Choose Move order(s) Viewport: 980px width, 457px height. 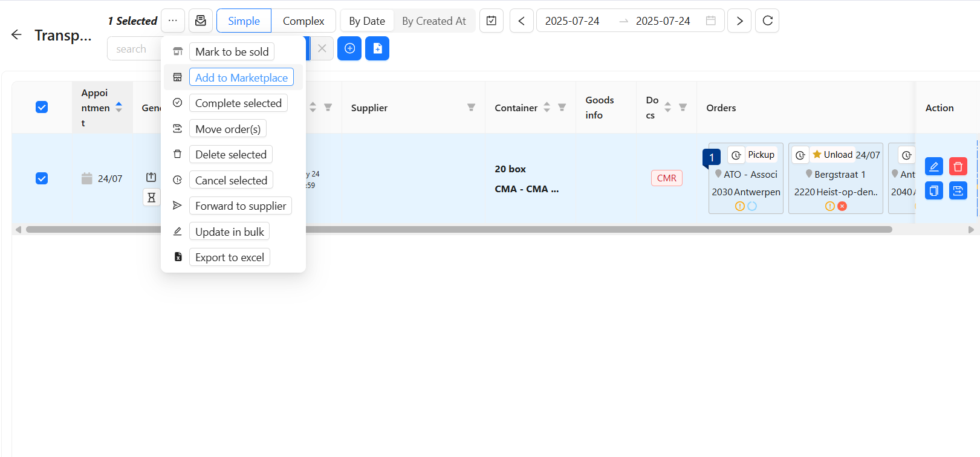(228, 129)
